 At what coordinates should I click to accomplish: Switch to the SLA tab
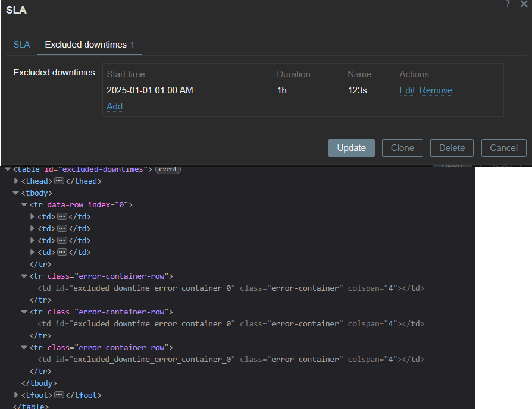click(x=21, y=45)
